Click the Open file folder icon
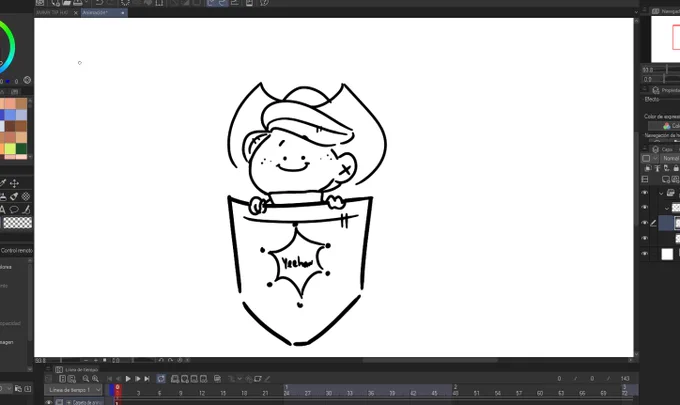 click(x=66, y=3)
